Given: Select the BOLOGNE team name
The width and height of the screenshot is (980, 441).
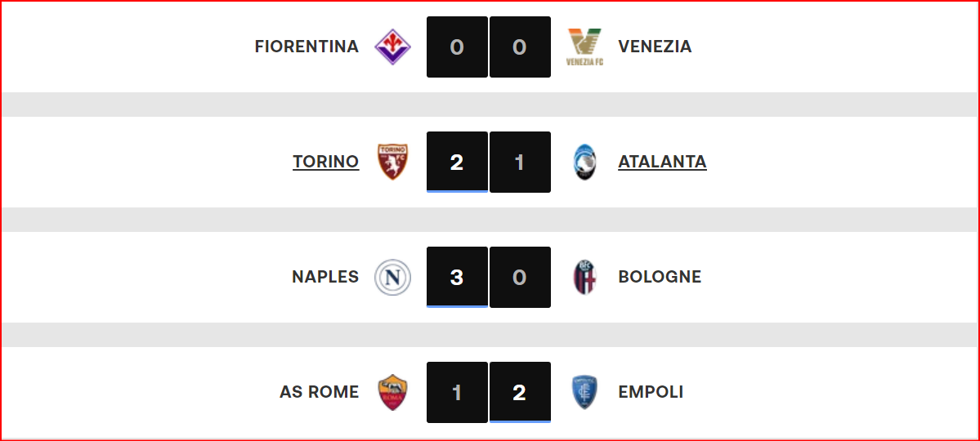Looking at the screenshot, I should click(x=660, y=278).
